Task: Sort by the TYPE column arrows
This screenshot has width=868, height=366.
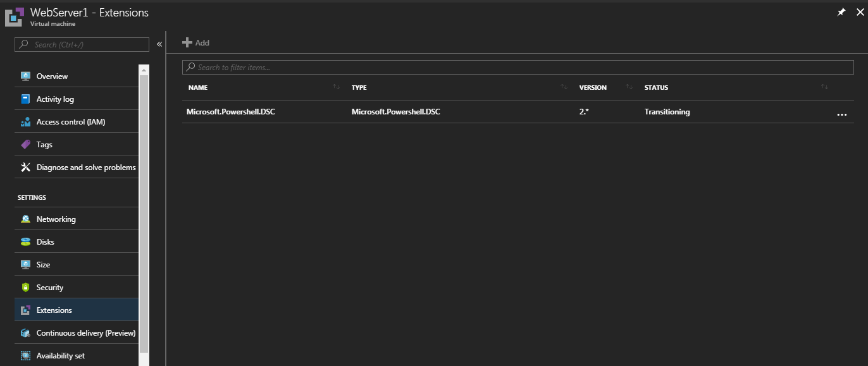Action: (564, 87)
